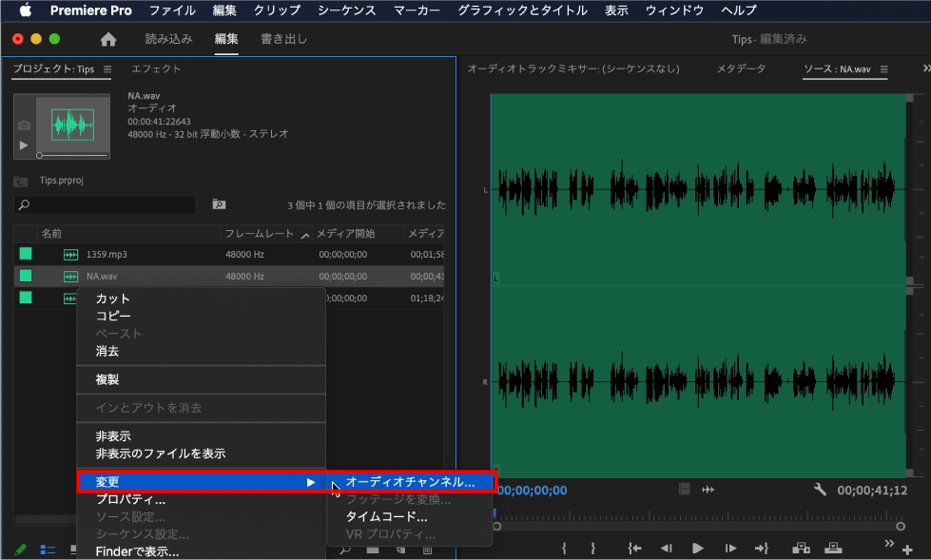Click the source zoom scrollbar left handle
931x560 pixels.
click(x=497, y=526)
